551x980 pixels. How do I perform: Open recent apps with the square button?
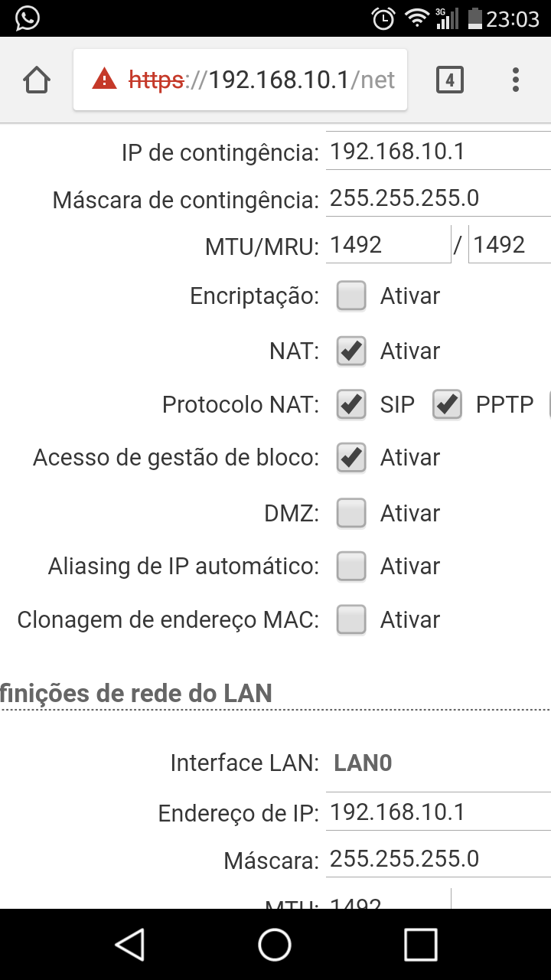coord(420,944)
